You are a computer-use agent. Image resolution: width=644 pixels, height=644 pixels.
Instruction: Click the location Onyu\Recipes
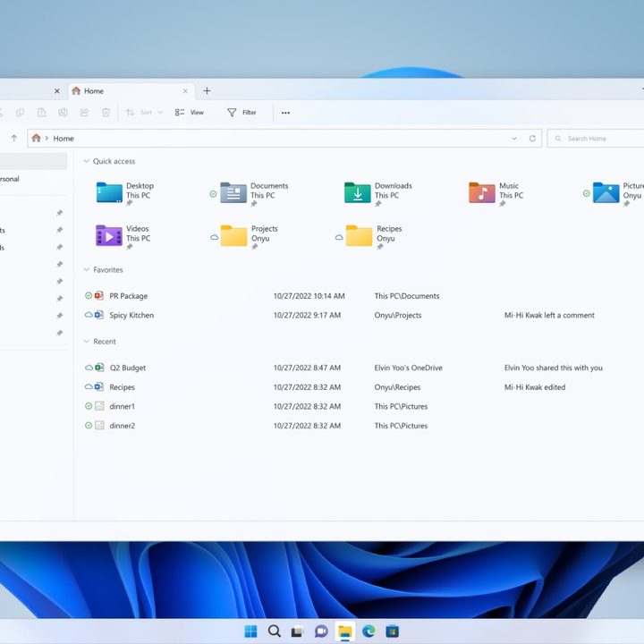397,387
